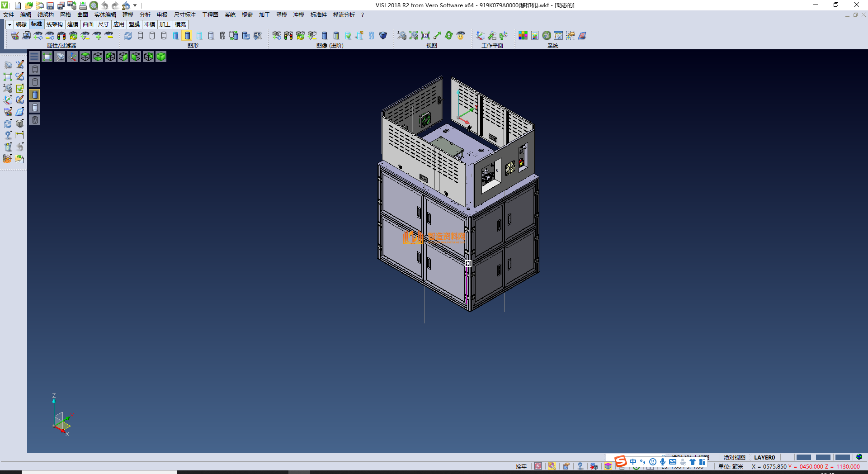The width and height of the screenshot is (868, 474).
Task: Toggle the wireframe cylinder display mode
Action: coord(140,36)
